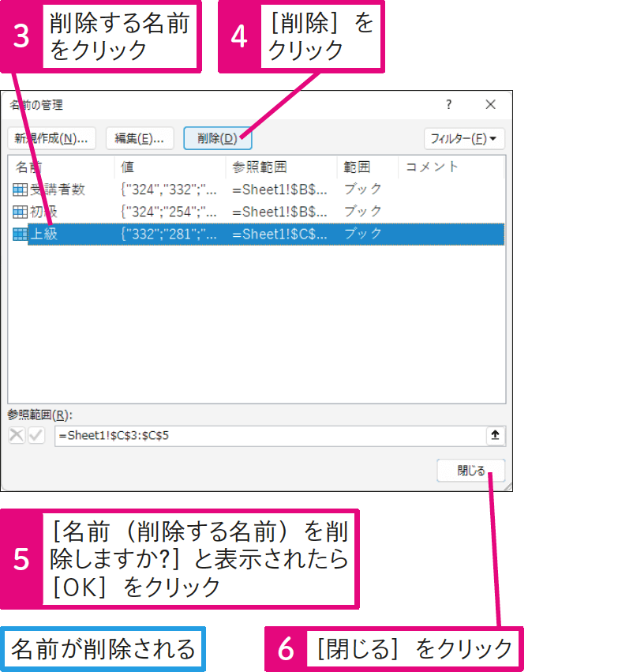Sort by the 名前 column header

(62, 167)
